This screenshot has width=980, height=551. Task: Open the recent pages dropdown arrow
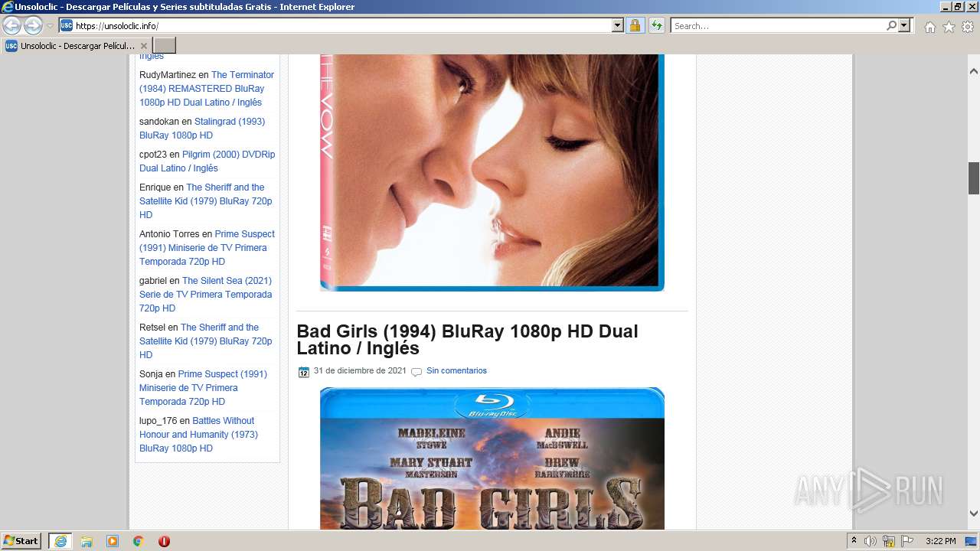coord(50,26)
